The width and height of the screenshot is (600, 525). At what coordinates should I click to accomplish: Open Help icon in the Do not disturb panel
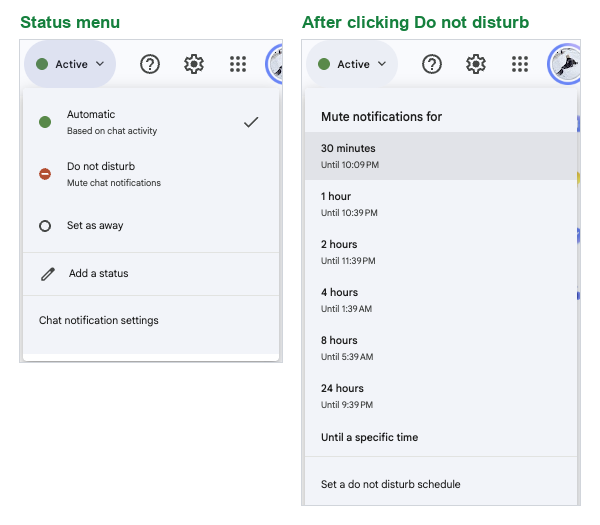tap(432, 64)
